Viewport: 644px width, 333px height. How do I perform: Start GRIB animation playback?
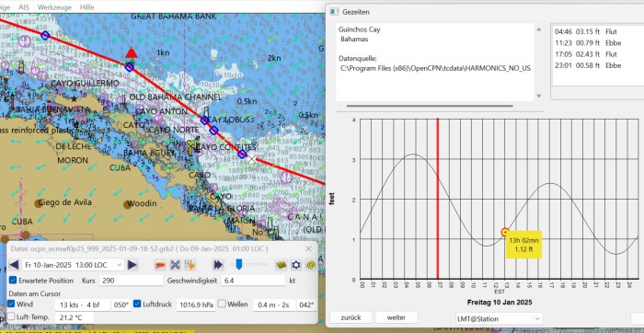[218, 265]
